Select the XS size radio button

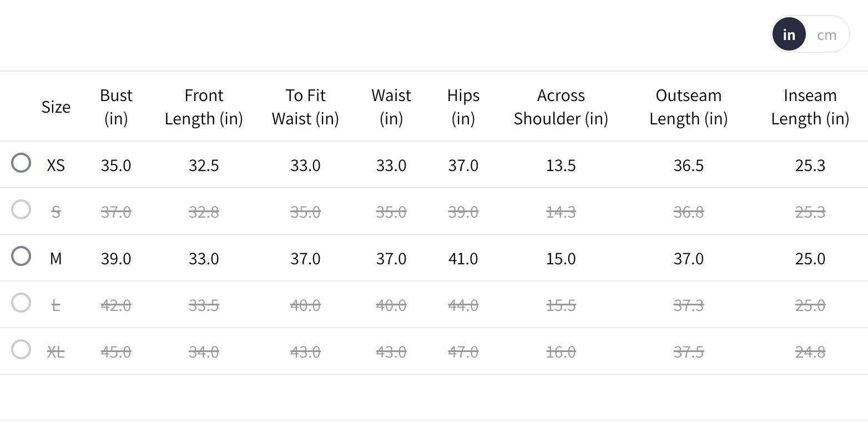point(21,163)
